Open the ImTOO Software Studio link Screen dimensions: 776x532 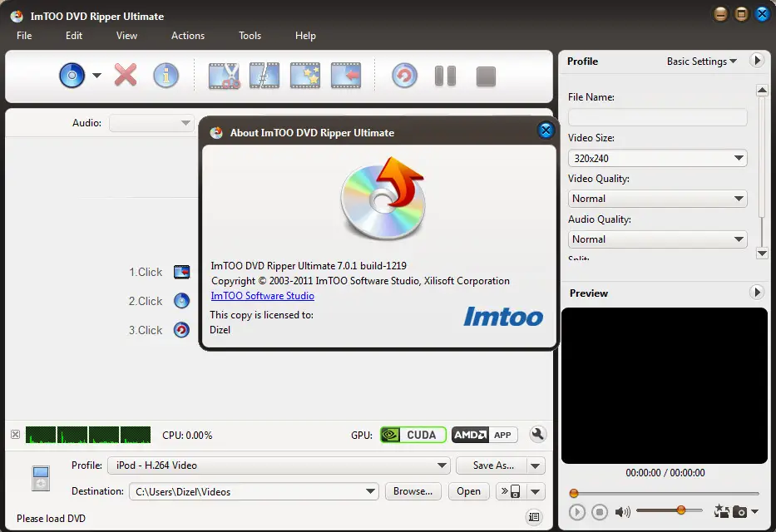point(262,296)
